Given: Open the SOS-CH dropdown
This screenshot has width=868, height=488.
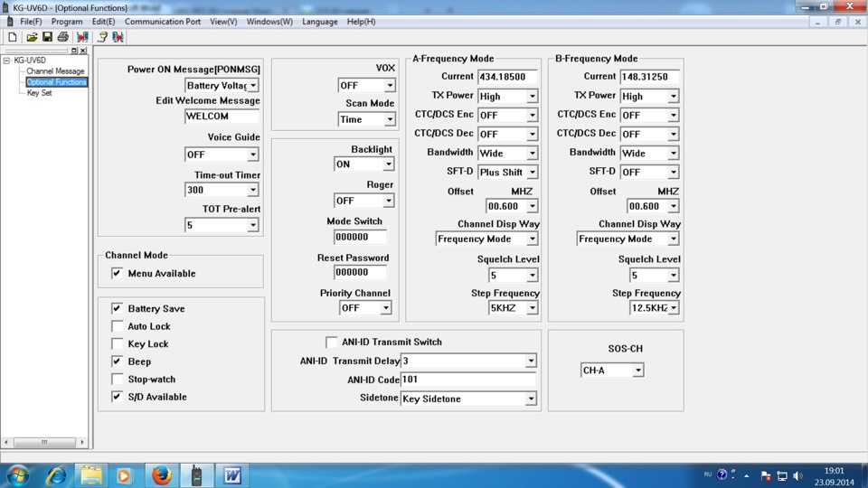Looking at the screenshot, I should pyautogui.click(x=637, y=371).
